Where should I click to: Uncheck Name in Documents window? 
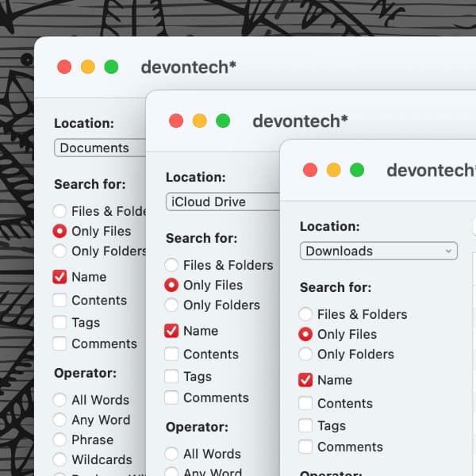click(59, 277)
